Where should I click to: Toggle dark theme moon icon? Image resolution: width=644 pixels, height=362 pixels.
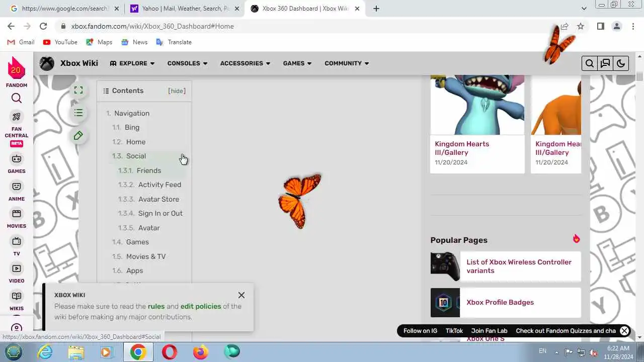[621, 63]
